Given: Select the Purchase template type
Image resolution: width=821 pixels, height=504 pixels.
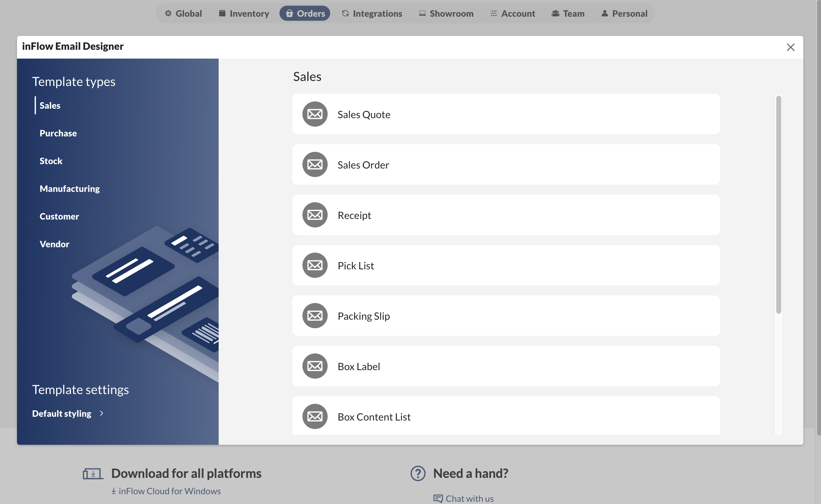Looking at the screenshot, I should (x=58, y=132).
